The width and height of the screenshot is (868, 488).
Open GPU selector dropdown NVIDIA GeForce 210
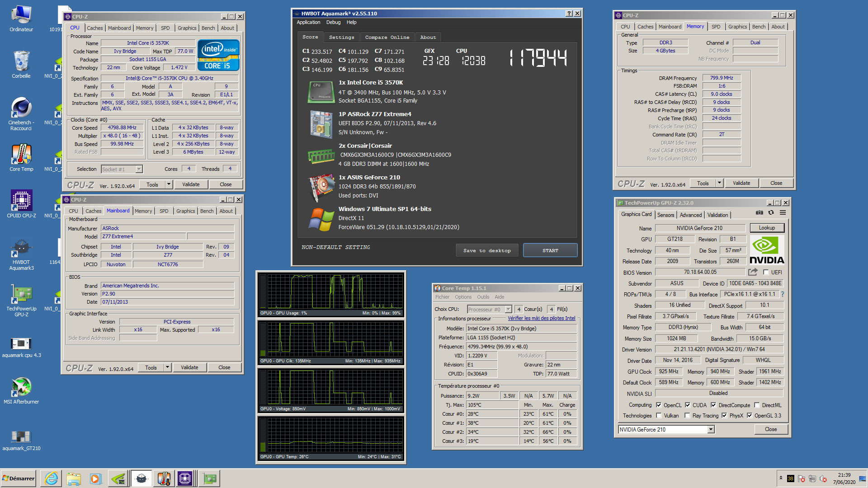[x=666, y=429]
